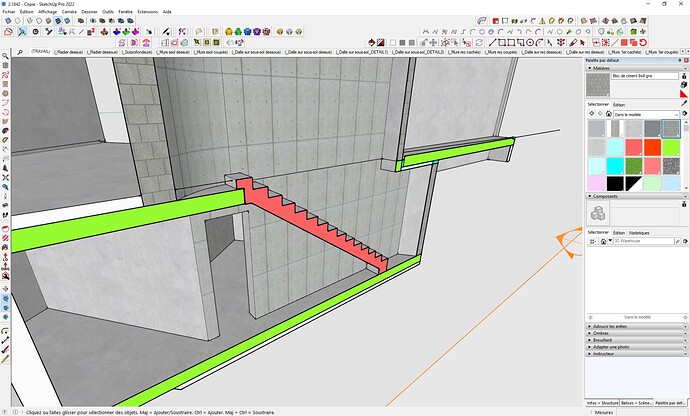Screen dimensions: 690x416
Task: Open Statistiques tab in Composants
Action: pyautogui.click(x=639, y=233)
